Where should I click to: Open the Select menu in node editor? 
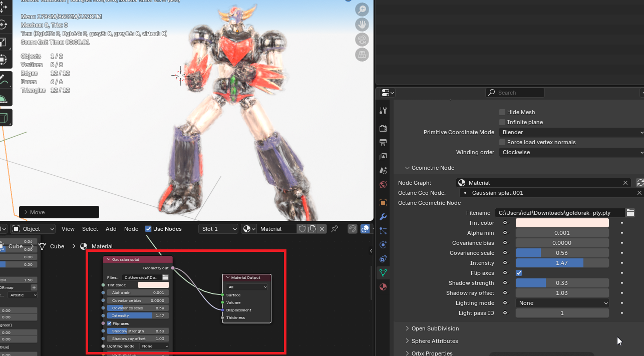pos(90,229)
